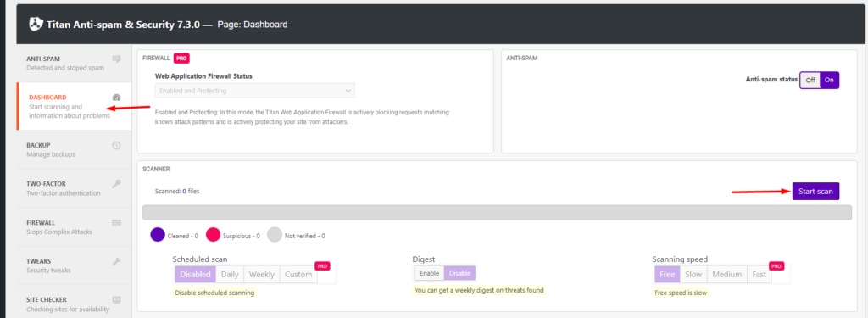Switch Anti-spam status to Off
The height and width of the screenshot is (318, 868).
810,80
